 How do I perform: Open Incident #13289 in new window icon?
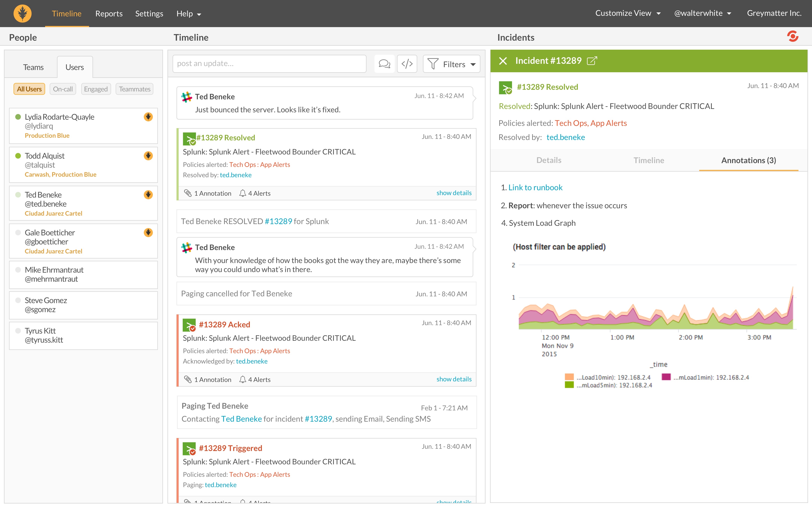tap(592, 61)
